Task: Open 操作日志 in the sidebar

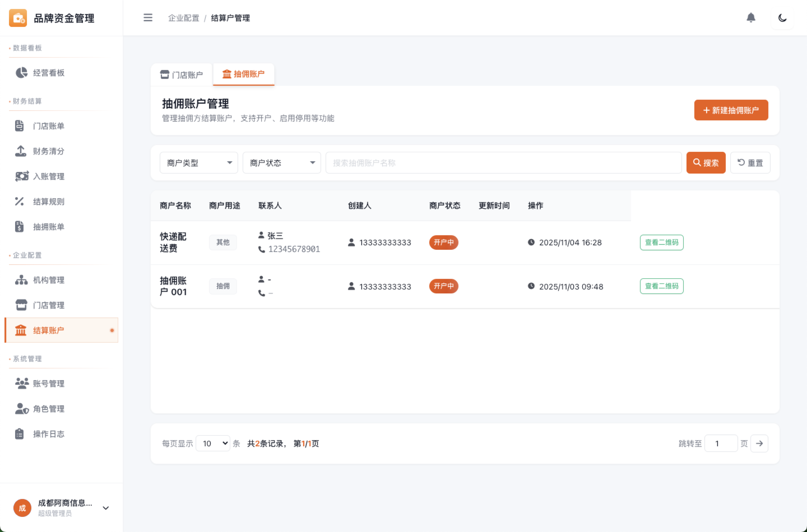Action: (49, 434)
